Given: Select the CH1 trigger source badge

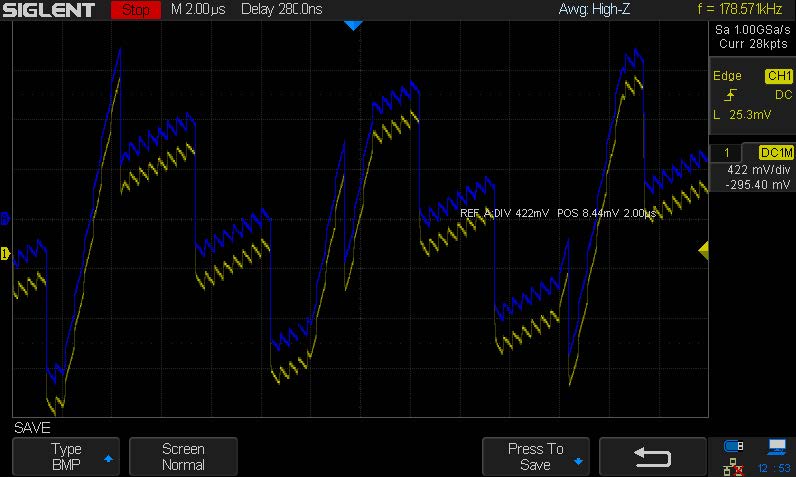Looking at the screenshot, I should click(x=778, y=76).
